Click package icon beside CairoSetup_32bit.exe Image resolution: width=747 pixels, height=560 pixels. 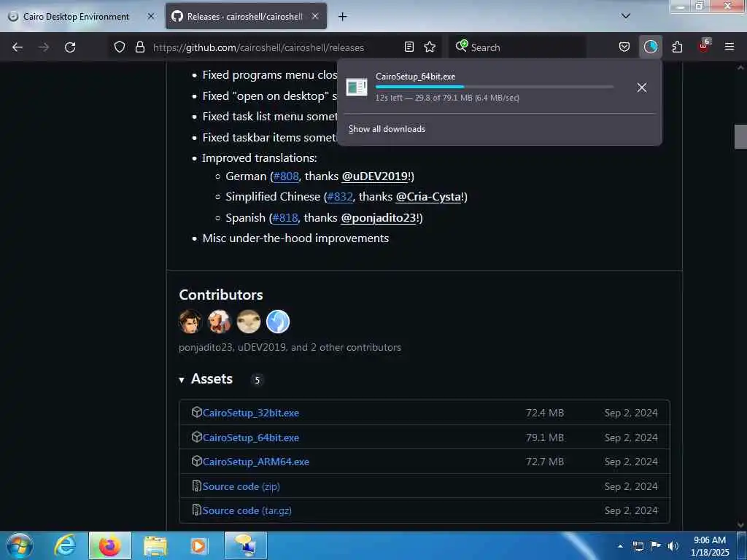tap(196, 413)
